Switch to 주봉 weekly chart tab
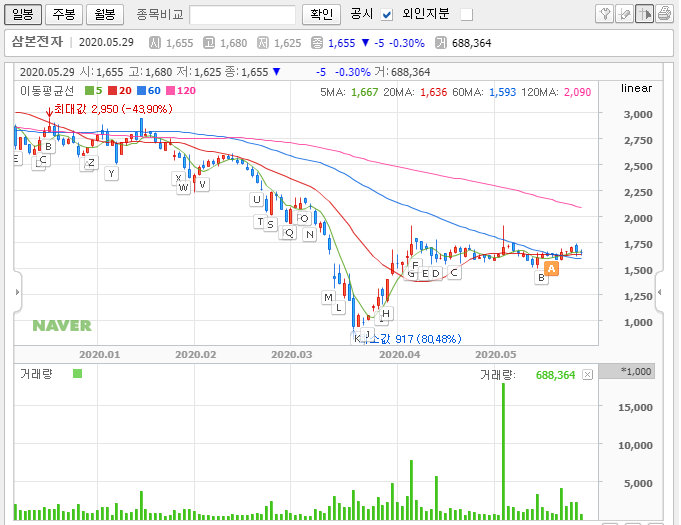681x525 pixels. [x=64, y=14]
